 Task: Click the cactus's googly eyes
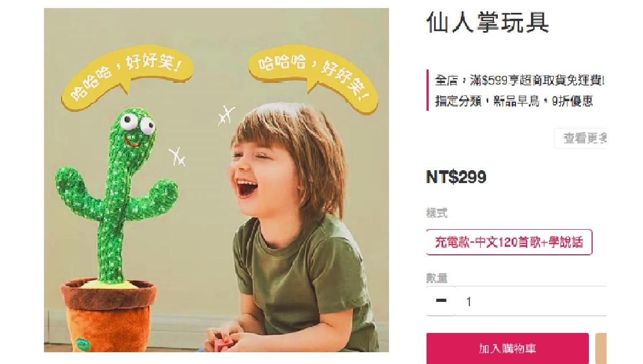point(138,123)
